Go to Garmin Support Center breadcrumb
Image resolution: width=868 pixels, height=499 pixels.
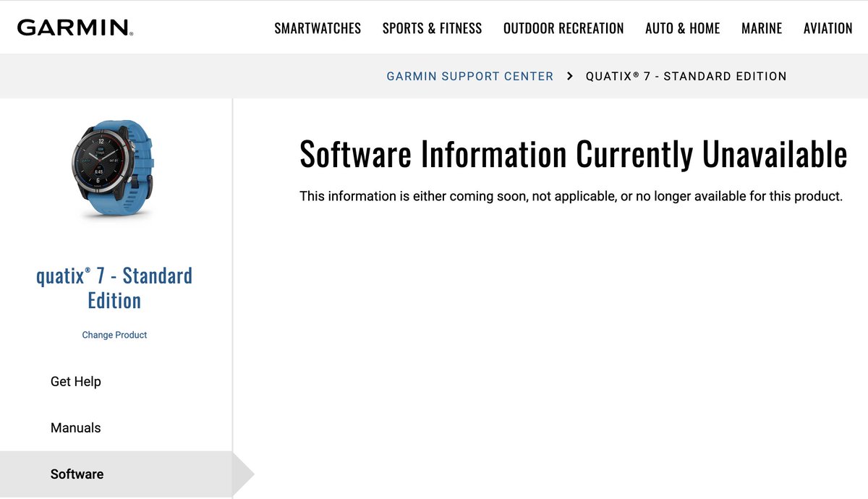[470, 76]
